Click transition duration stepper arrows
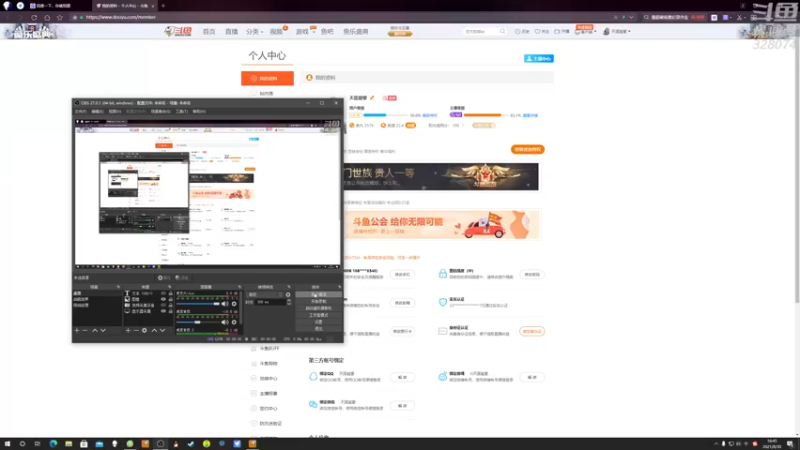Viewport: 800px width, 450px height. tap(289, 302)
